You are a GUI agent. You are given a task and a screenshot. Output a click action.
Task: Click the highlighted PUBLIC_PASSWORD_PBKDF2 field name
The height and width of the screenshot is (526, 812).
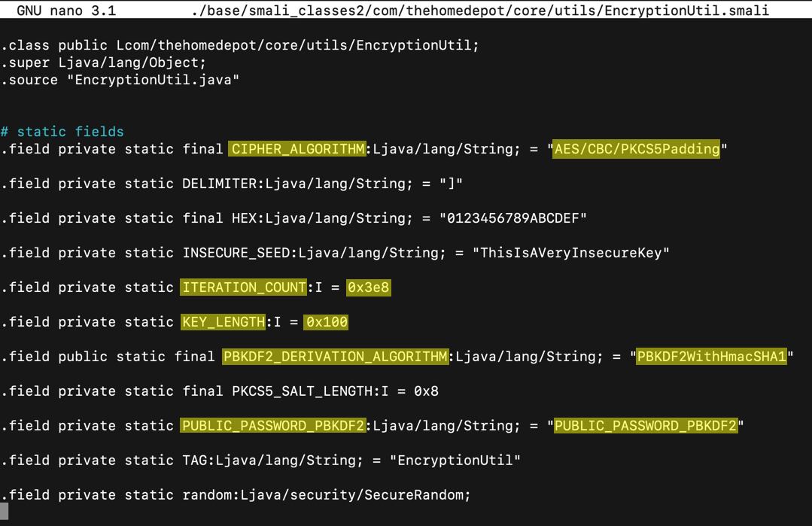(x=273, y=426)
